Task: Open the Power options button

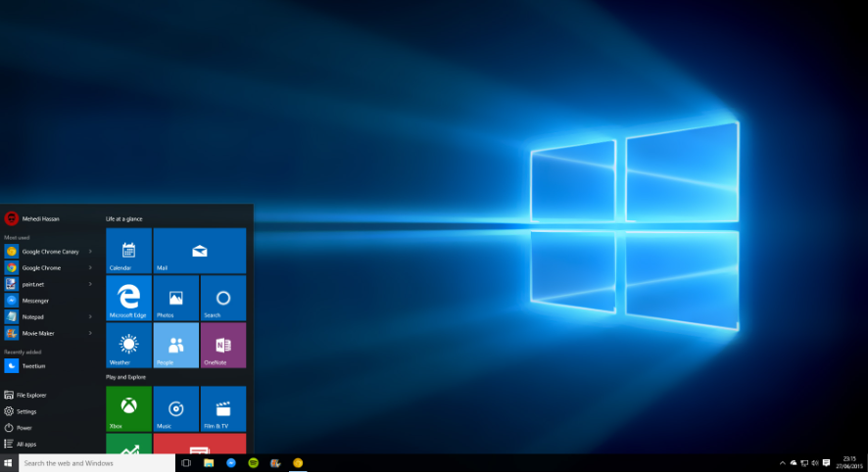Action: 24,428
